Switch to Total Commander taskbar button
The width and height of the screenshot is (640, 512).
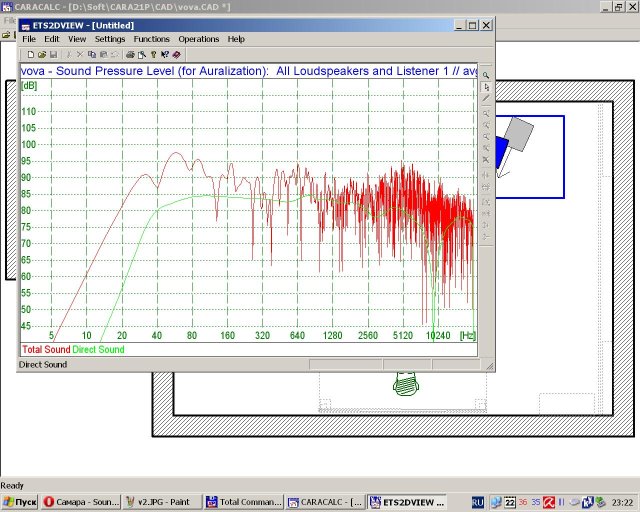point(244,502)
